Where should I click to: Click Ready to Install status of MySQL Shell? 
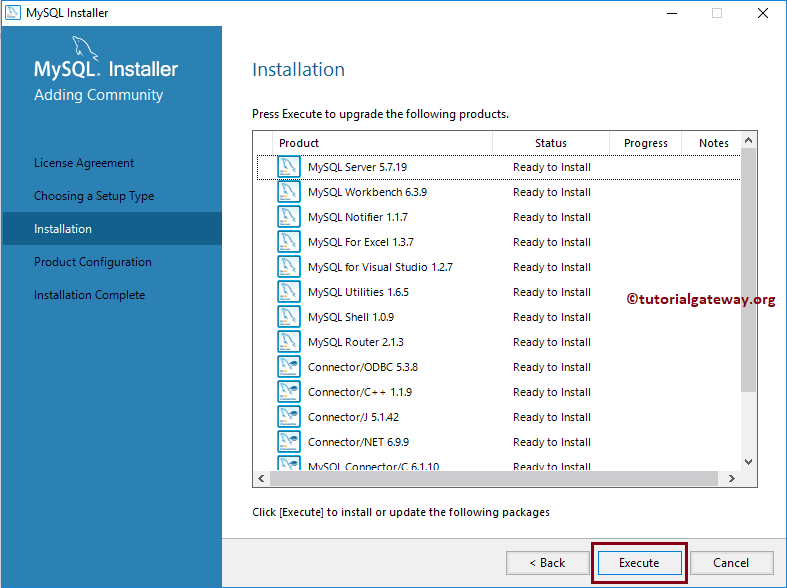click(x=552, y=317)
